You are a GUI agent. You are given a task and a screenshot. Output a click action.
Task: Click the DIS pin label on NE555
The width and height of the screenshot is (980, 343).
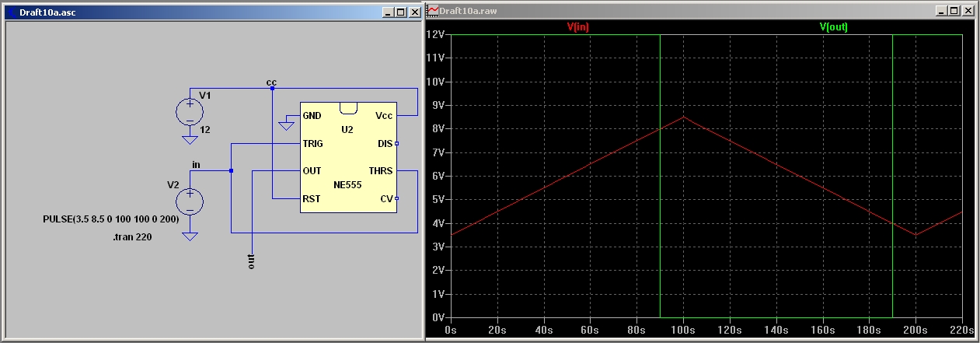coord(385,144)
